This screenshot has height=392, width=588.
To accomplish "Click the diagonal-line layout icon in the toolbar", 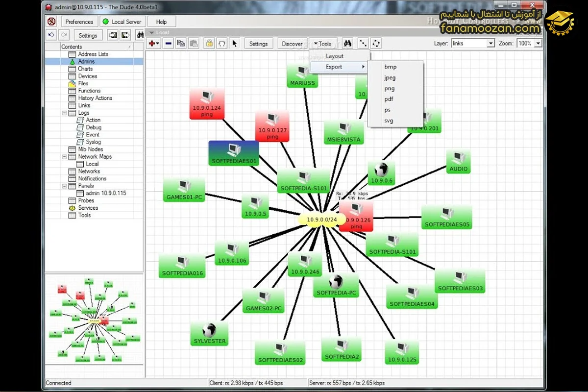I will tap(363, 44).
